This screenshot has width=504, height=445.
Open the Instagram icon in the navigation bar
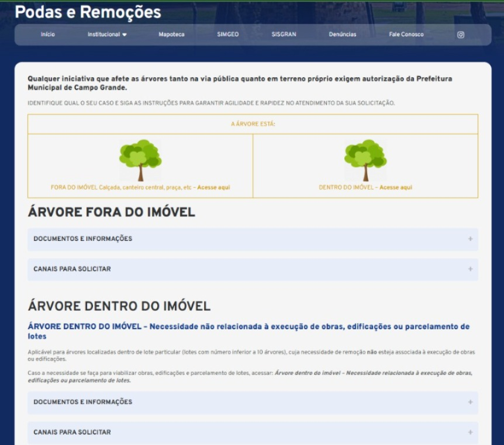[x=460, y=34]
